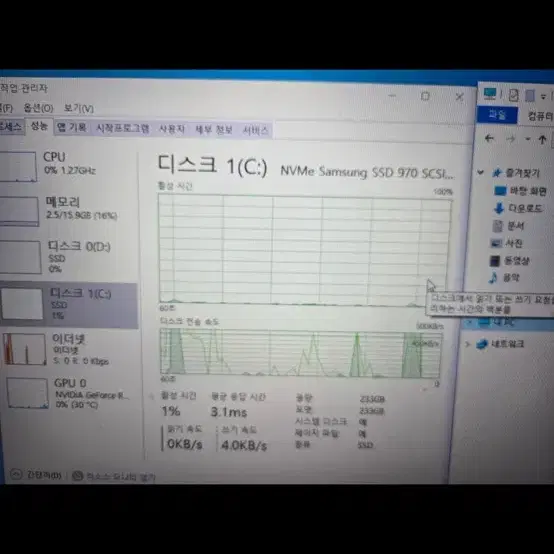Select the CPU performance graph thumbnail
The width and height of the screenshot is (554, 554).
click(x=18, y=166)
